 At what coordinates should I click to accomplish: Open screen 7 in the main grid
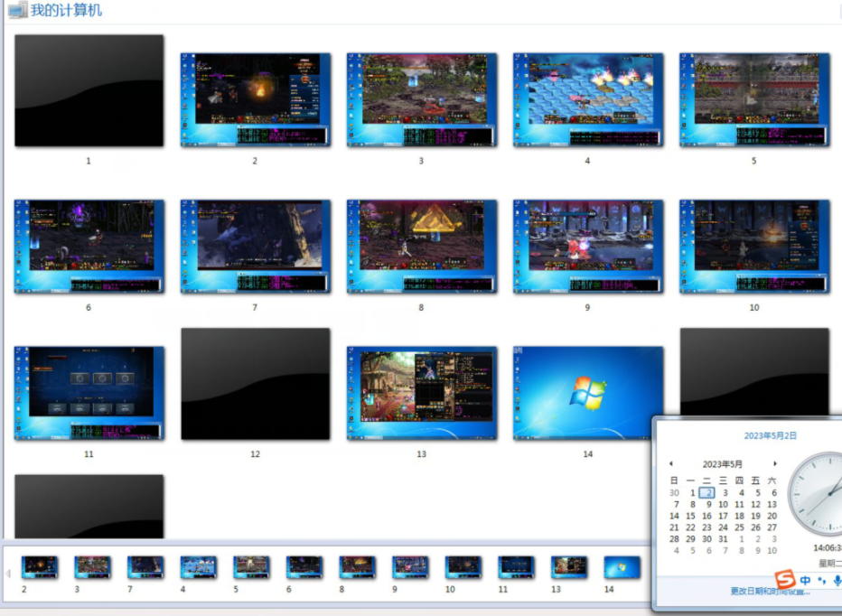256,247
